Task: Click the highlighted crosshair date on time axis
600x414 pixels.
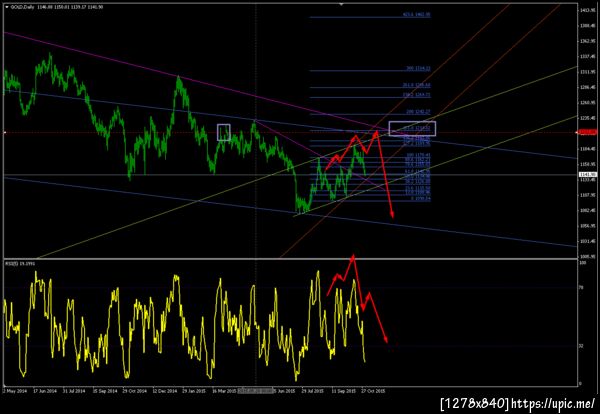Action: pos(256,391)
